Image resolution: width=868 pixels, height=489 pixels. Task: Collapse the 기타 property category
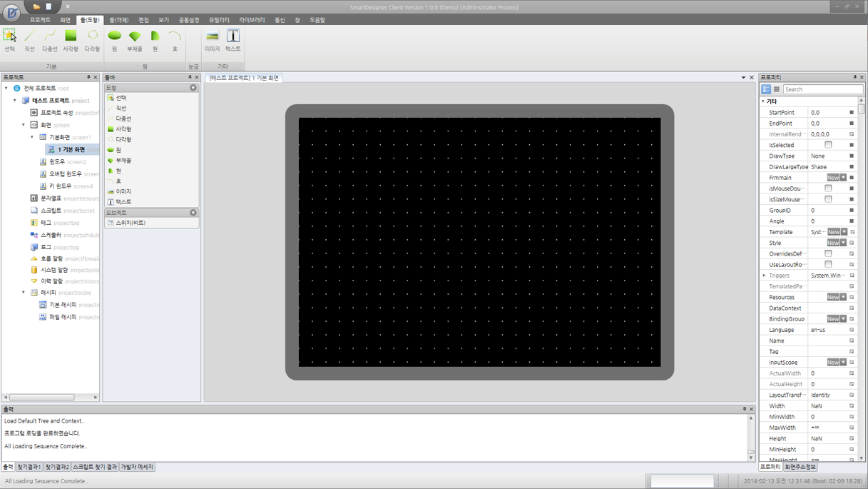click(x=763, y=101)
